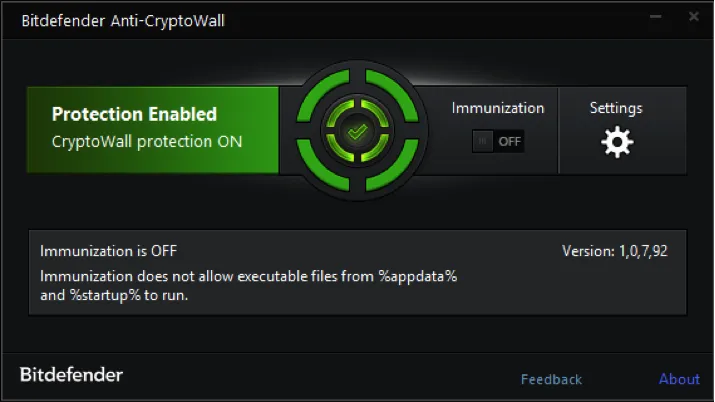Click the Version 1,0,7,92 text

coord(614,251)
